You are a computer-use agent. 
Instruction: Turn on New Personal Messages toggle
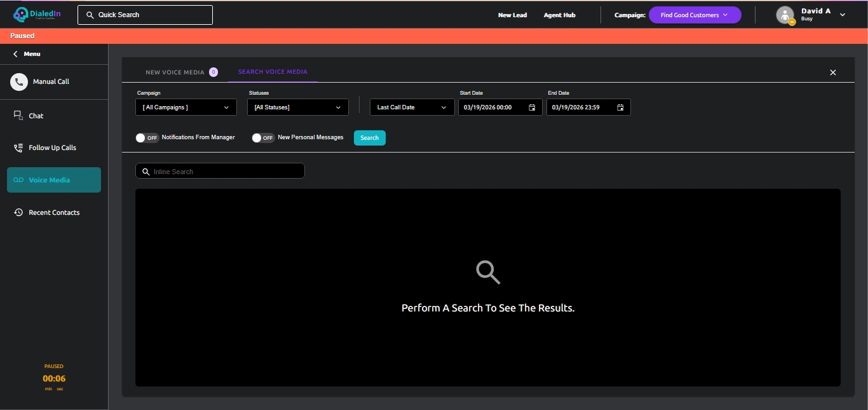pyautogui.click(x=263, y=138)
